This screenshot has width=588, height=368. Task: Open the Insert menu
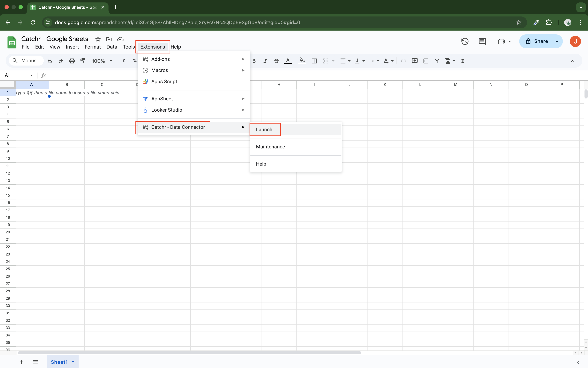tap(72, 47)
